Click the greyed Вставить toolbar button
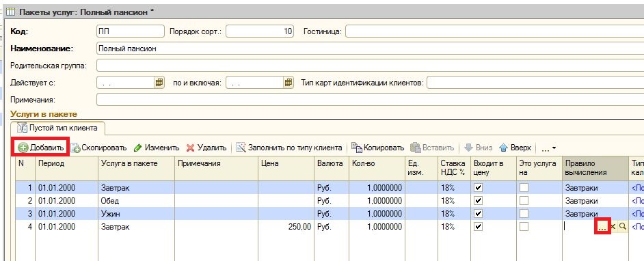The height and width of the screenshot is (261, 644). 433,148
